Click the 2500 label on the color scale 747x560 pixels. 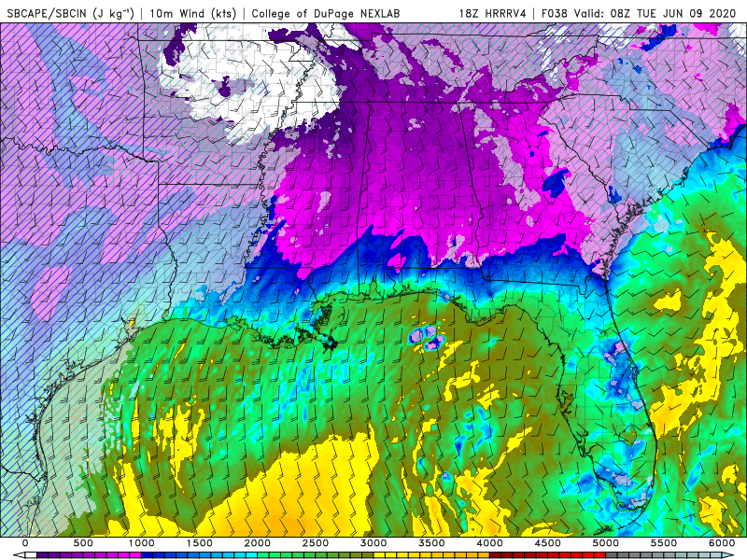[316, 543]
